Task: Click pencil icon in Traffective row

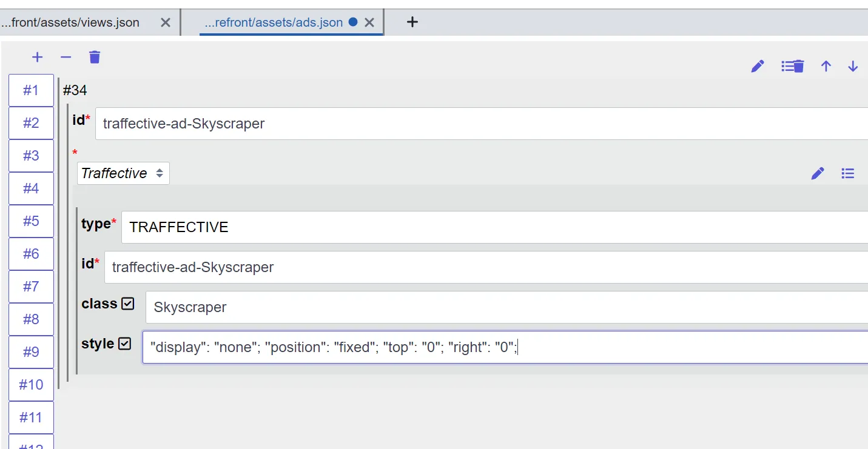Action: [x=818, y=174]
